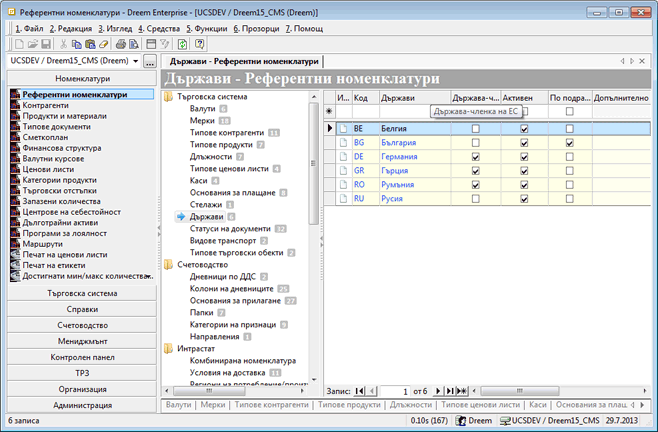This screenshot has width=658, height=432.
Task: Click the Държави column header
Action: click(x=415, y=98)
